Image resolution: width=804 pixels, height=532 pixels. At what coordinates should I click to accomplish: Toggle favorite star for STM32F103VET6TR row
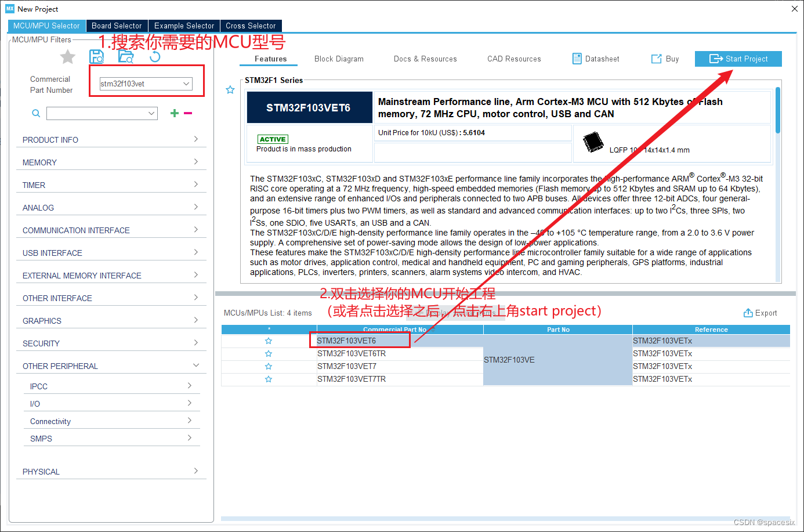(269, 354)
